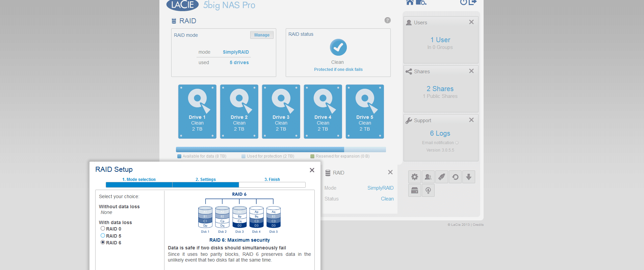Click the 'In 0 Groups' text

coord(440,47)
